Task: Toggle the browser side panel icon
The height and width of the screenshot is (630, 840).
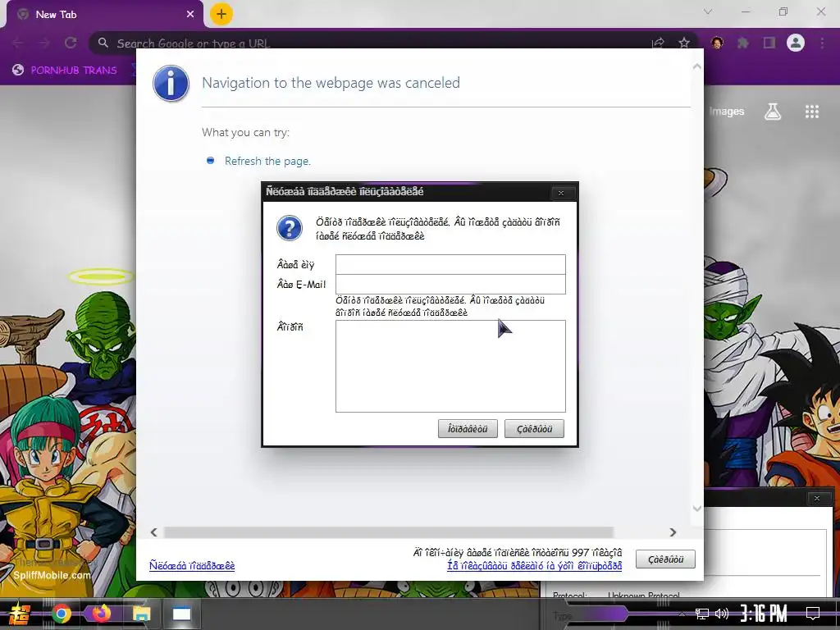Action: click(769, 43)
